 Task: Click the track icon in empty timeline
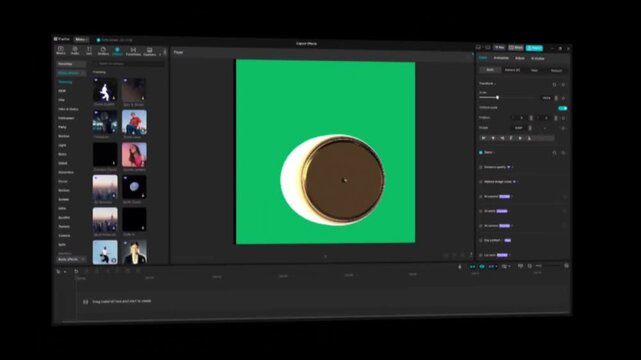tap(85, 302)
